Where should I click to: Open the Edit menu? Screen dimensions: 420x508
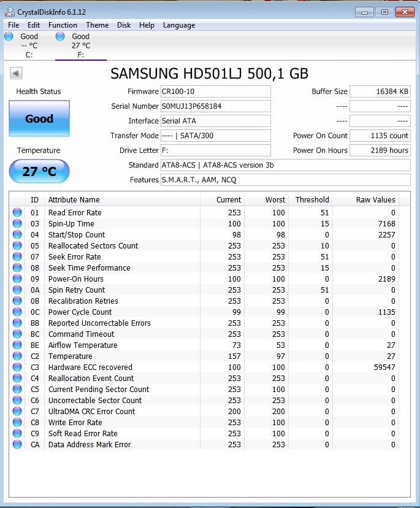pyautogui.click(x=34, y=25)
